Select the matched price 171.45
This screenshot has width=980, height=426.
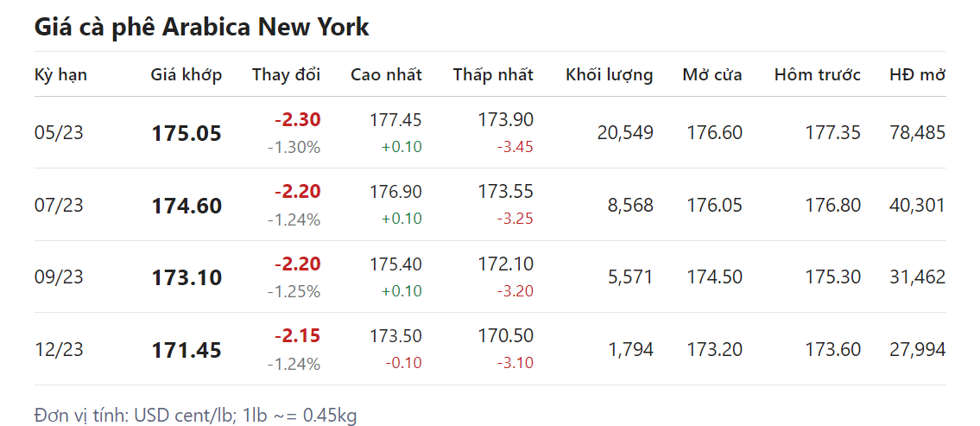(x=187, y=350)
